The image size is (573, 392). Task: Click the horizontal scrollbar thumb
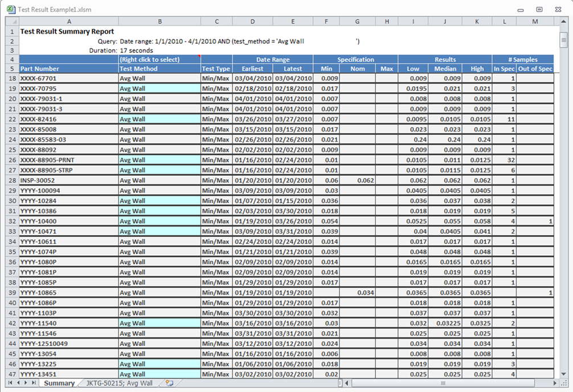443,383
